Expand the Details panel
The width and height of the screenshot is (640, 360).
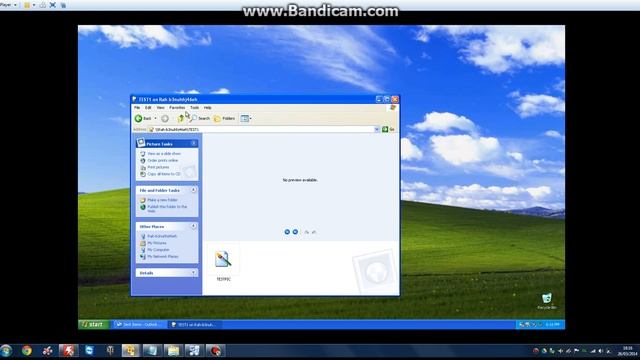(x=193, y=272)
